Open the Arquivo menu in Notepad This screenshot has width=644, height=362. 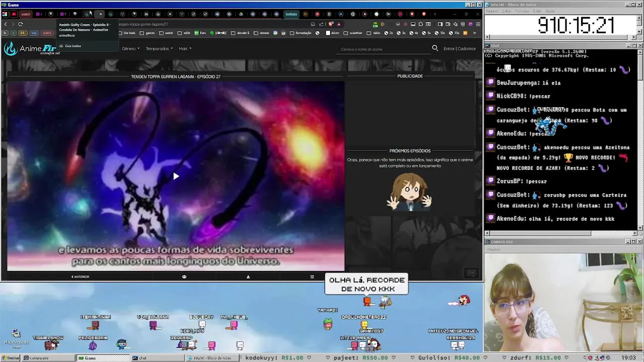coord(492,11)
